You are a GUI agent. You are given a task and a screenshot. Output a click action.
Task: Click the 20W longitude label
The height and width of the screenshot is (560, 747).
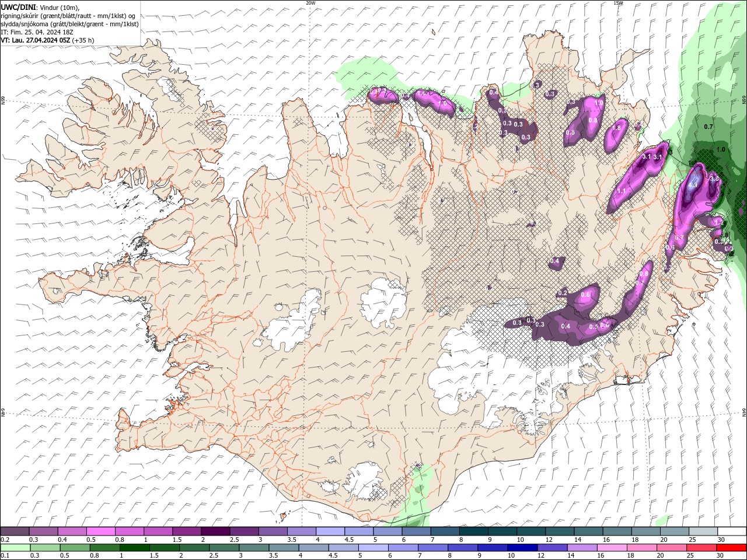310,3
